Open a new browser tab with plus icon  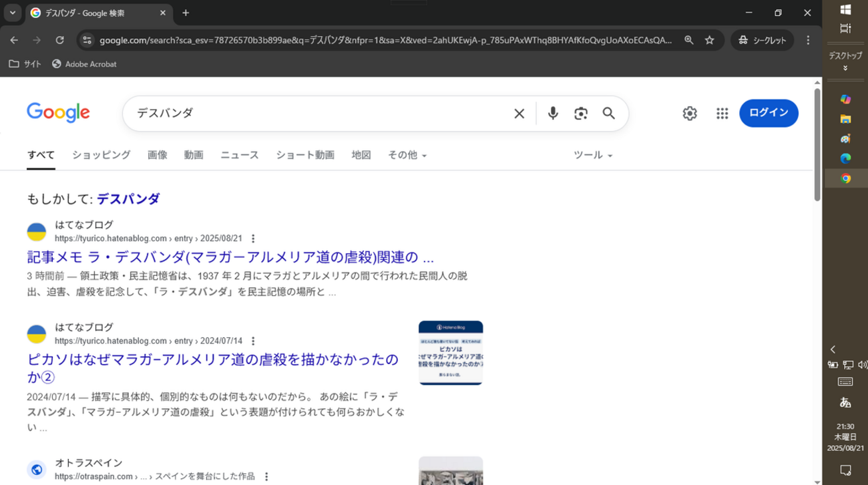186,13
